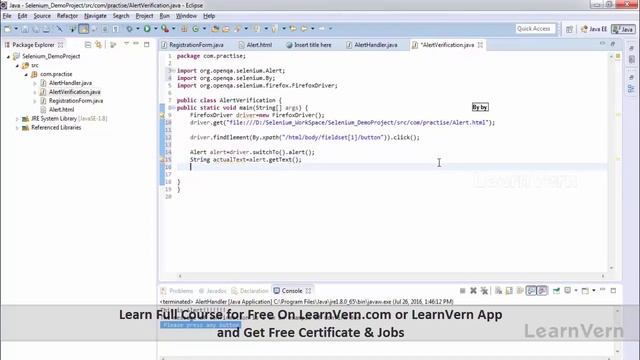
Task: Click the Terminate square icon in Console
Action: coord(462,291)
